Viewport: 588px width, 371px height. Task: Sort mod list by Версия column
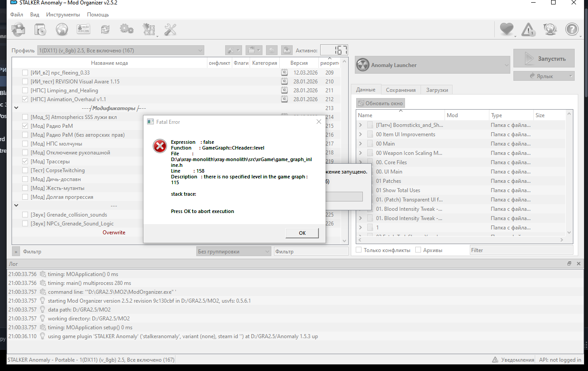(299, 63)
